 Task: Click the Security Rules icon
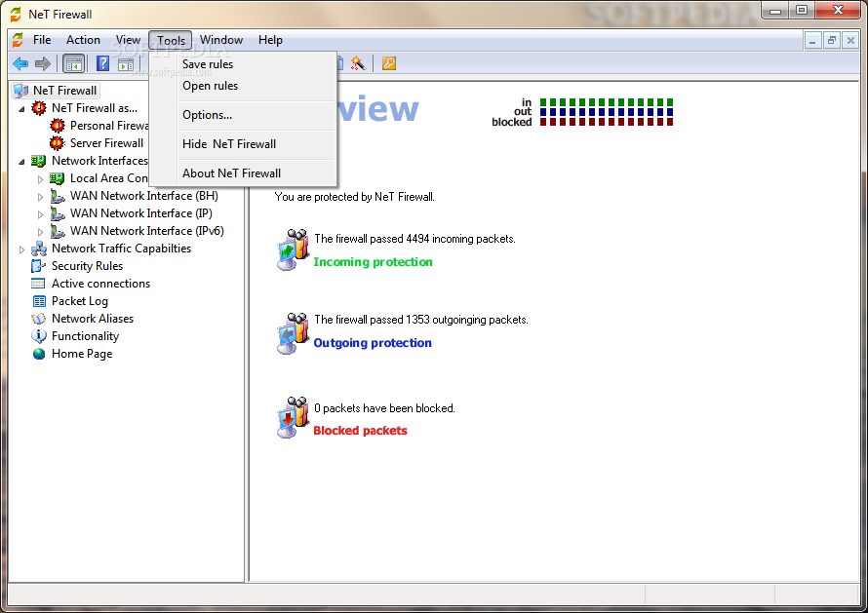click(39, 266)
